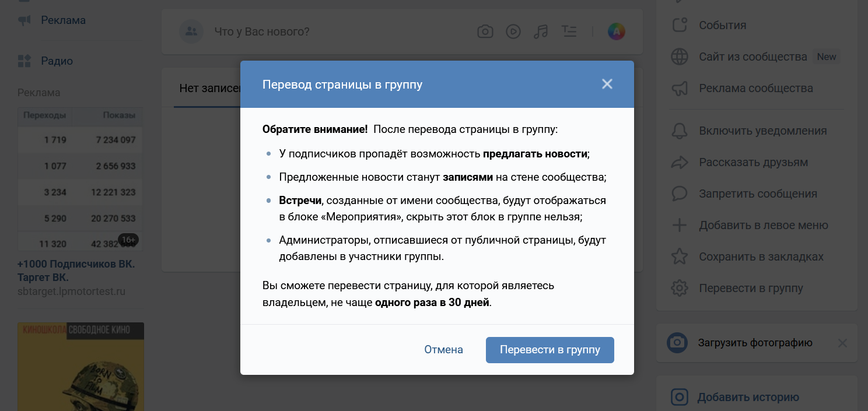
Task: Click the colorful poster circle icon
Action: [x=616, y=31]
